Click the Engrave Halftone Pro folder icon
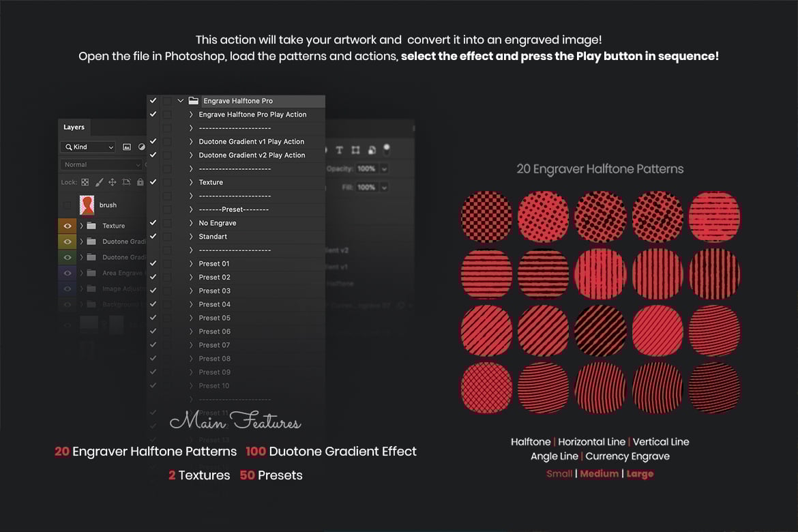 click(x=194, y=101)
